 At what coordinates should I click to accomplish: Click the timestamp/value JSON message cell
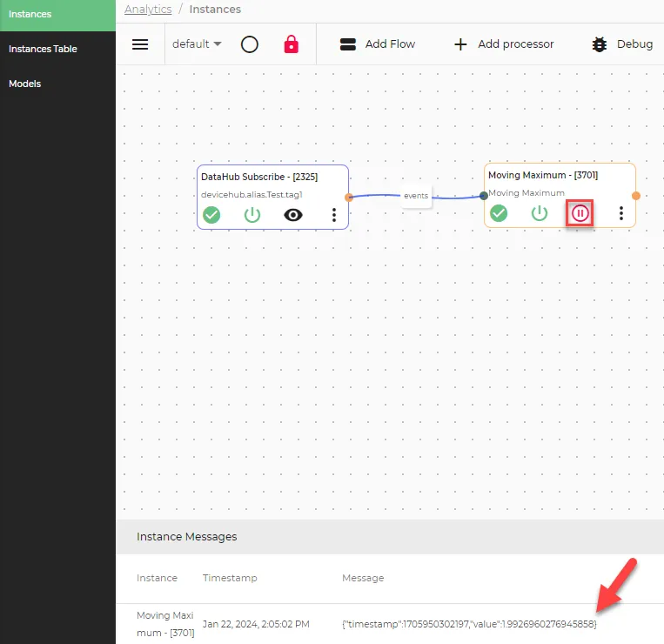pos(469,624)
